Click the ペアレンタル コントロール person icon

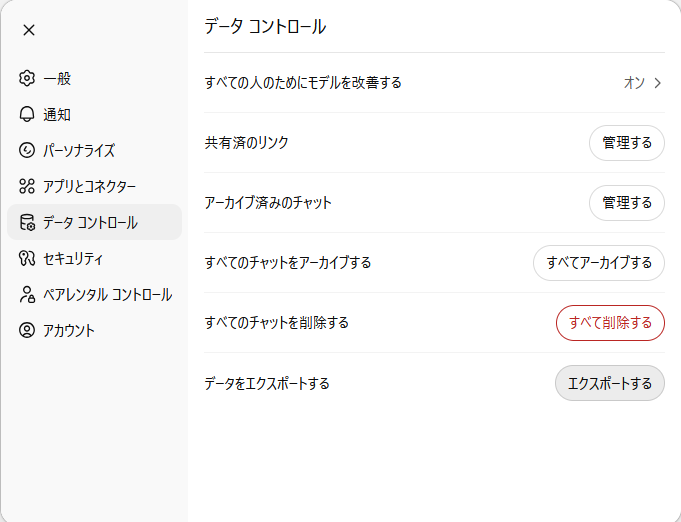(27, 294)
